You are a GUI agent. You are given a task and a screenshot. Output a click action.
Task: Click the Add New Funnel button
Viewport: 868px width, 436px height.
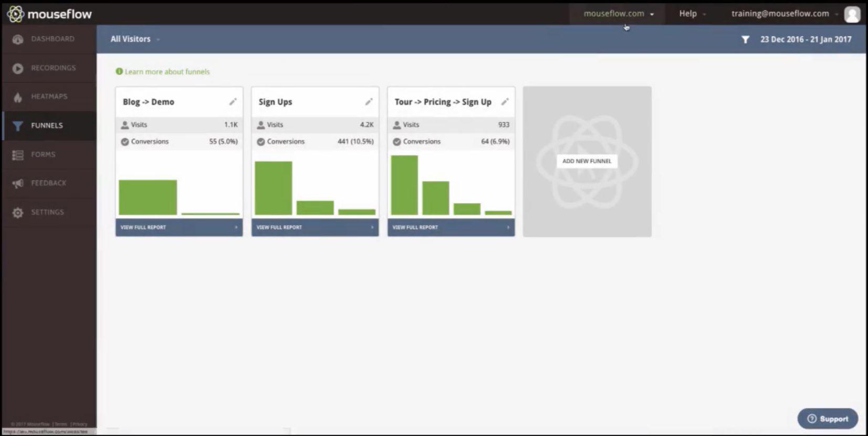[x=587, y=161]
